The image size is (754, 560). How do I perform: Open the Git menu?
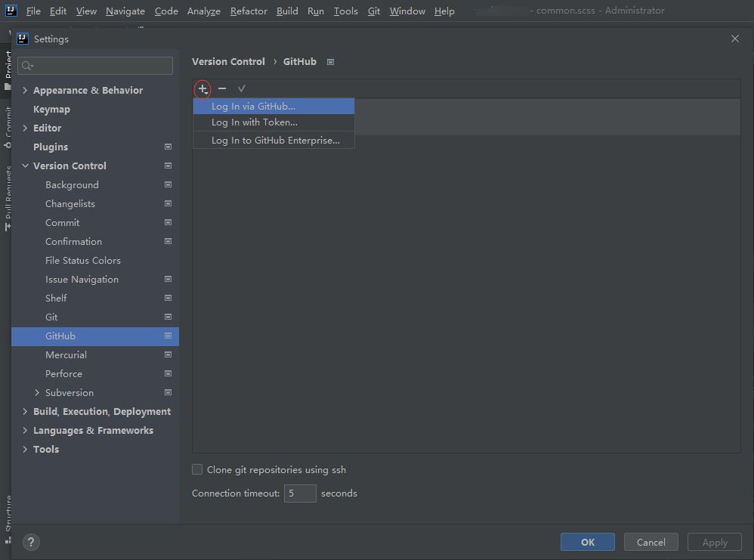[374, 11]
